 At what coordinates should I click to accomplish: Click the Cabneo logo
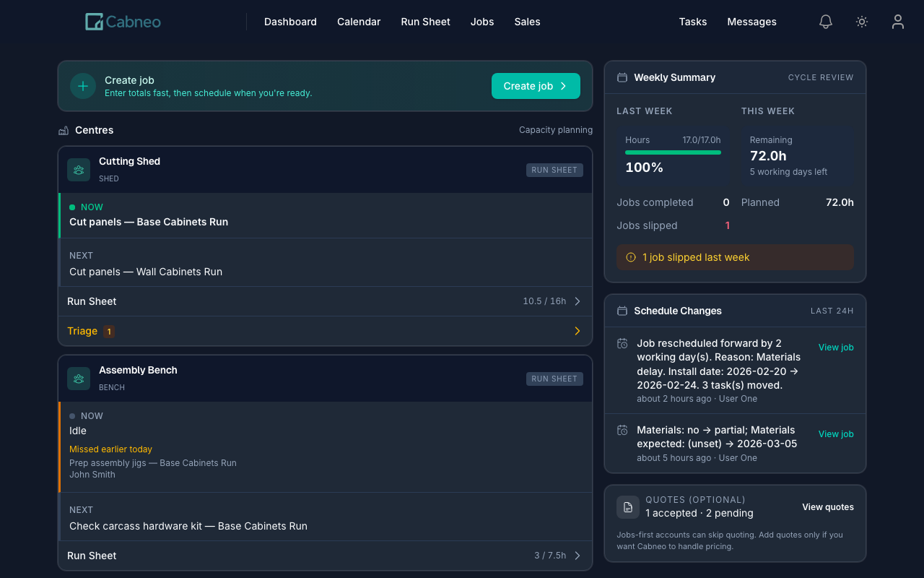point(122,22)
